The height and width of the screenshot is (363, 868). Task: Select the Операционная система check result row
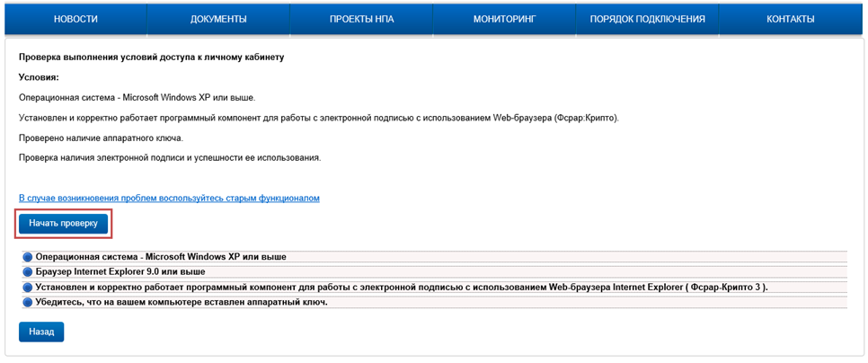[435, 257]
